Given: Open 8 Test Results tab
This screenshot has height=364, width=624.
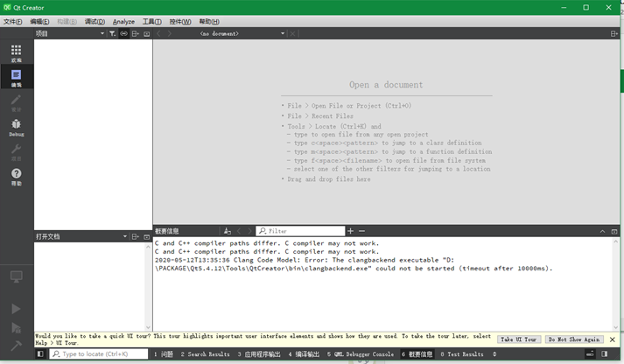Looking at the screenshot, I should pos(462,354).
